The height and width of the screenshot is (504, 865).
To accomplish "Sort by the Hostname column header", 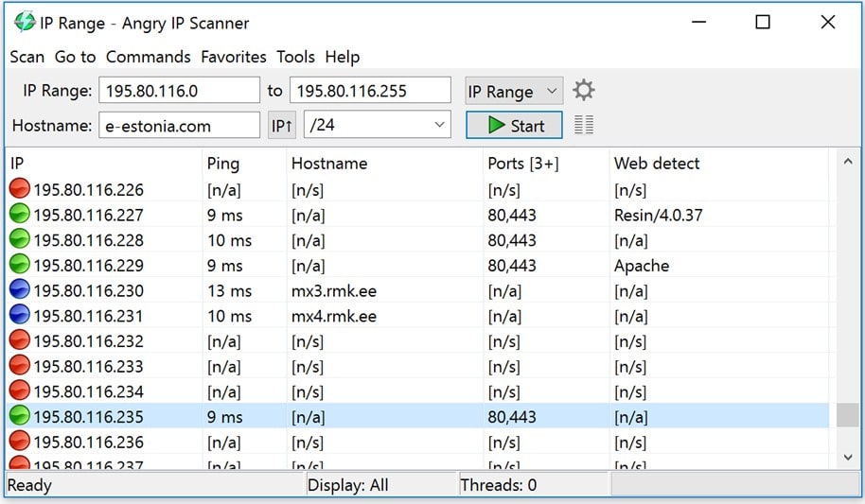I will [x=384, y=164].
